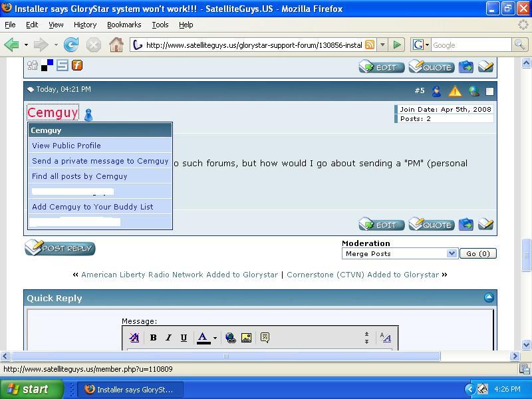The image size is (532, 399).
Task: Open the Bookmarks menu
Action: coord(124,25)
